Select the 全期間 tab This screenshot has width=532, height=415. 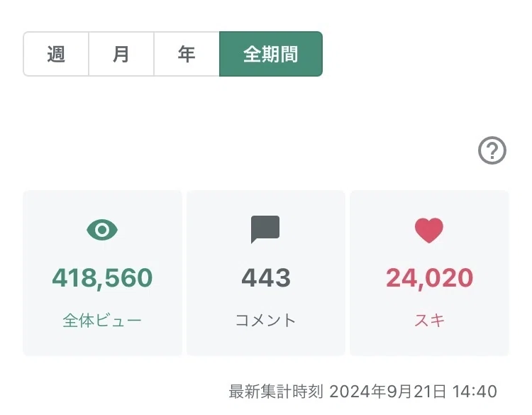point(271,54)
